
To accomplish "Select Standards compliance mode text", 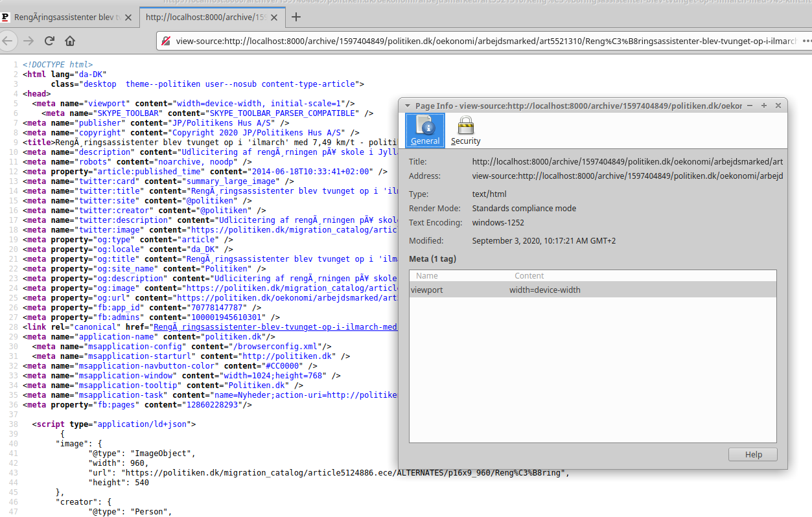I will tap(524, 208).
